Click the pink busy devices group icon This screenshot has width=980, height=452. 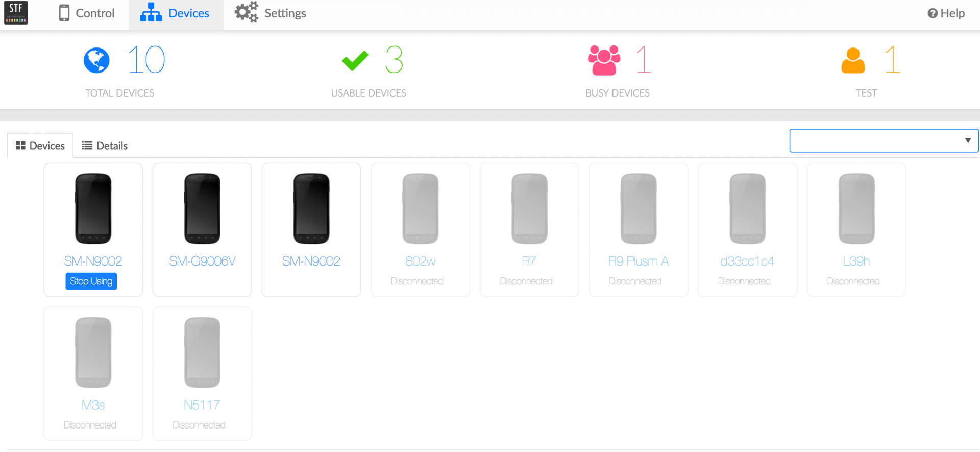coord(604,60)
